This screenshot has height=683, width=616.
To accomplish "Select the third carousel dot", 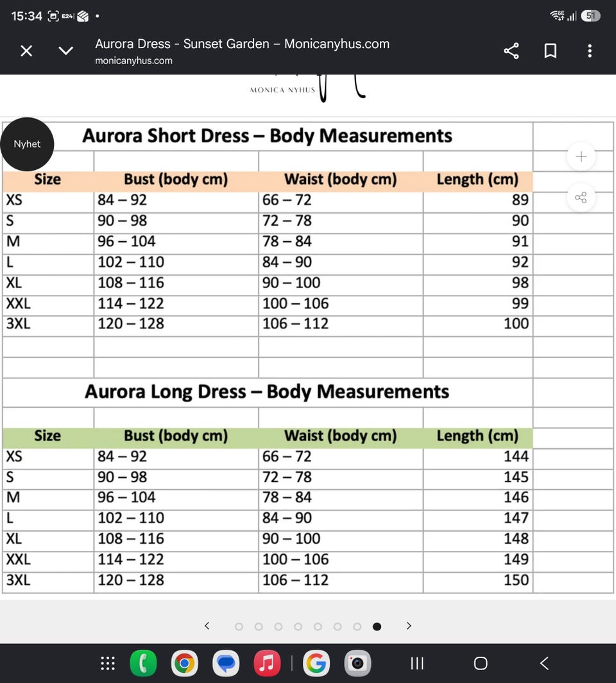I will coord(278,627).
